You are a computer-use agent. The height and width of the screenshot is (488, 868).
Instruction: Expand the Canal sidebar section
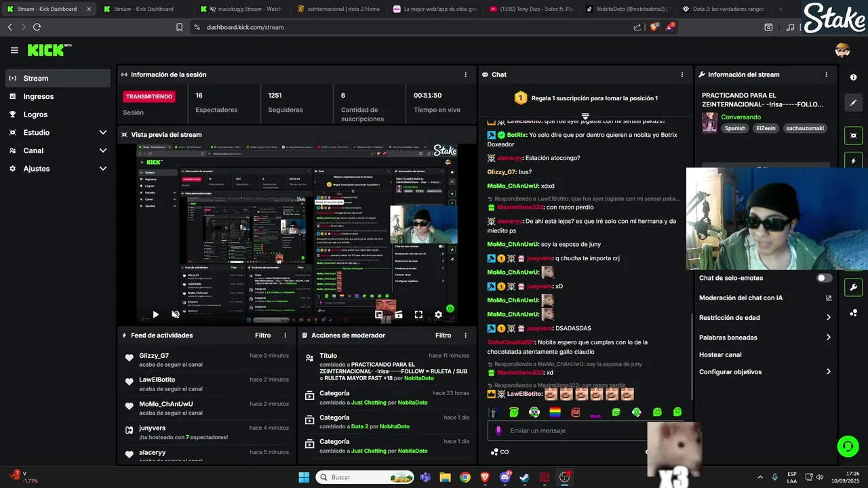coord(58,150)
